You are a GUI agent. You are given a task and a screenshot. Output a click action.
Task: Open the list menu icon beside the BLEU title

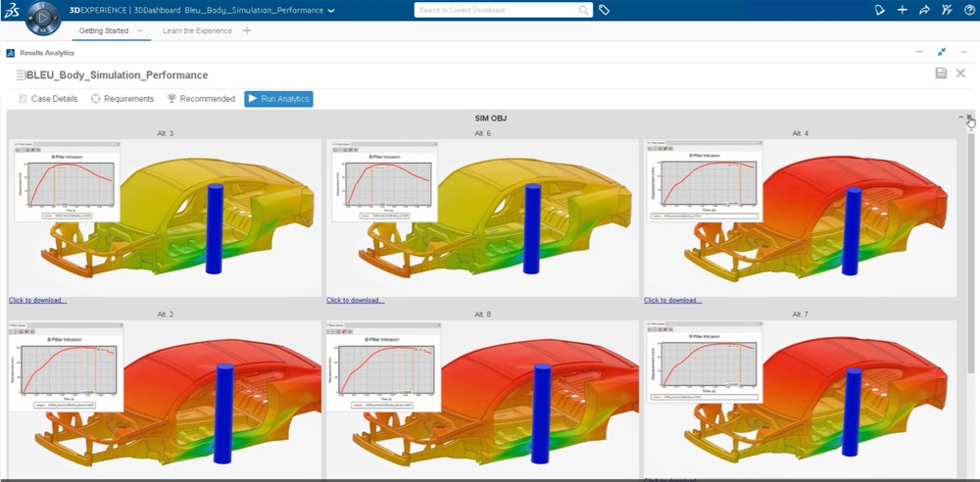tap(21, 75)
